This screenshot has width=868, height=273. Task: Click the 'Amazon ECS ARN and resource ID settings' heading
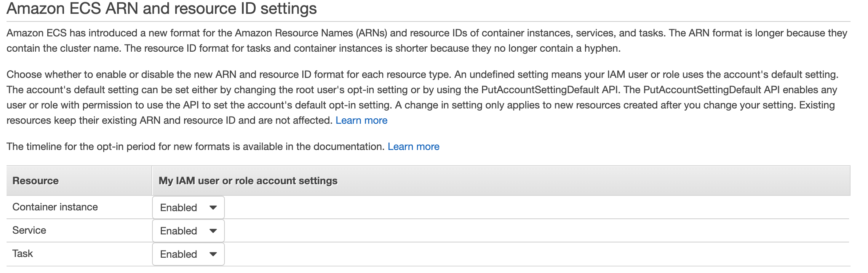[x=162, y=9]
